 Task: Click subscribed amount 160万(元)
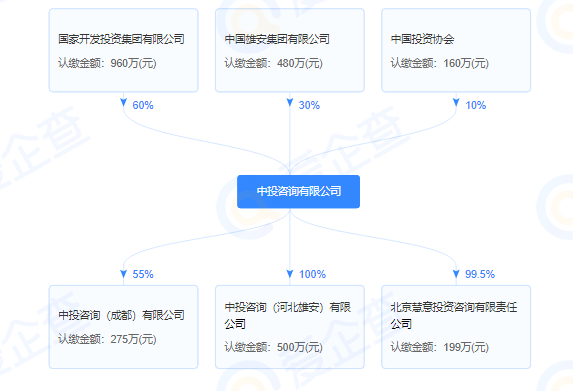click(x=466, y=63)
